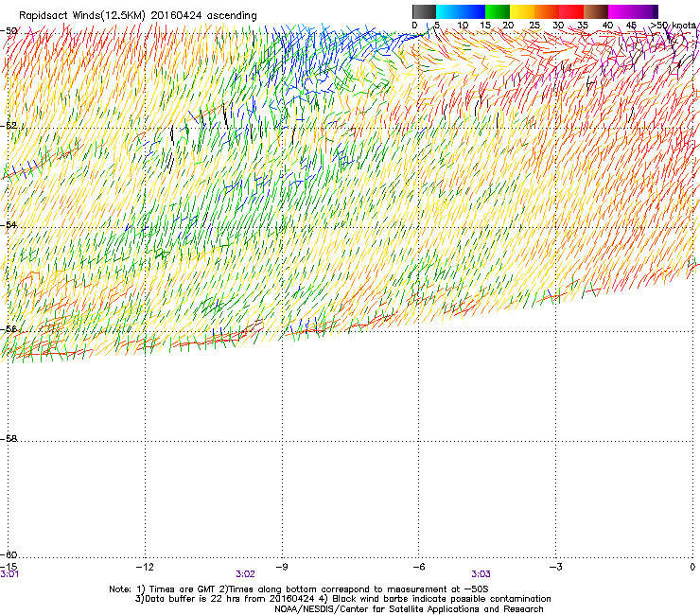The image size is (700, 615).
Task: Click the yellow 20-25 knots color swatch
Action: point(522,11)
